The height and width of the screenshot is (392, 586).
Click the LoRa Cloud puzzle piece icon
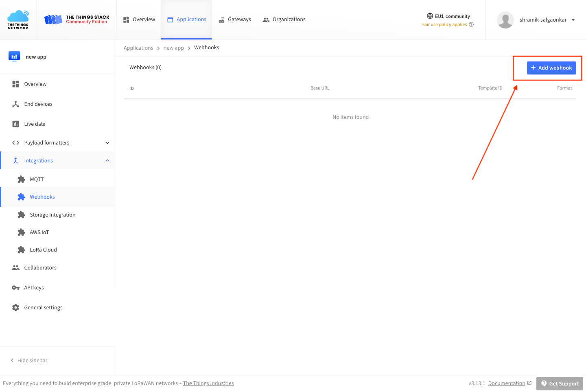pyautogui.click(x=21, y=250)
